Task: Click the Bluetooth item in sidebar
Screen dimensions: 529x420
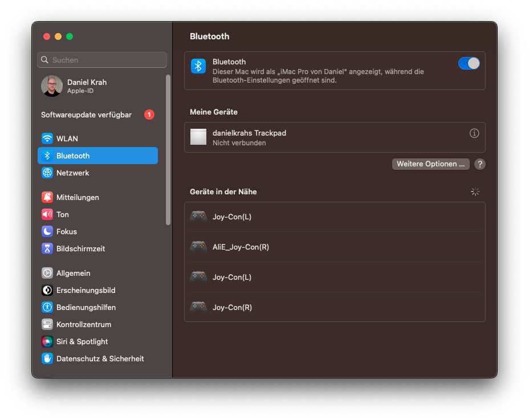Action: tap(97, 156)
